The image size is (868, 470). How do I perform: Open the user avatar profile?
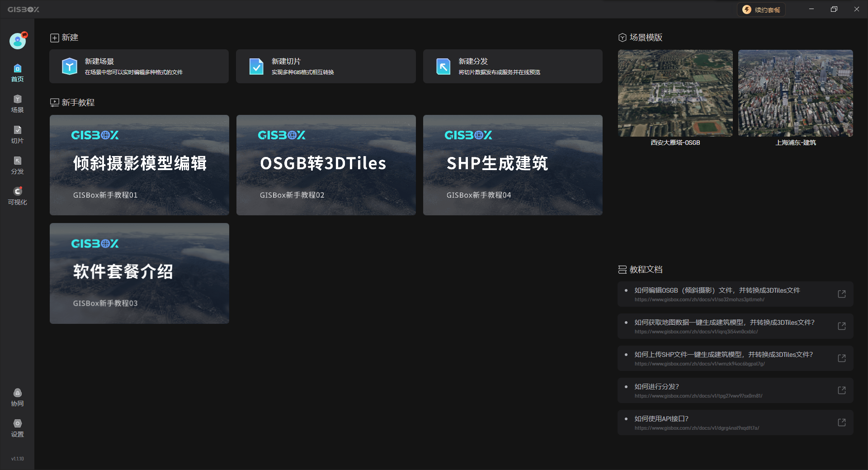point(18,41)
